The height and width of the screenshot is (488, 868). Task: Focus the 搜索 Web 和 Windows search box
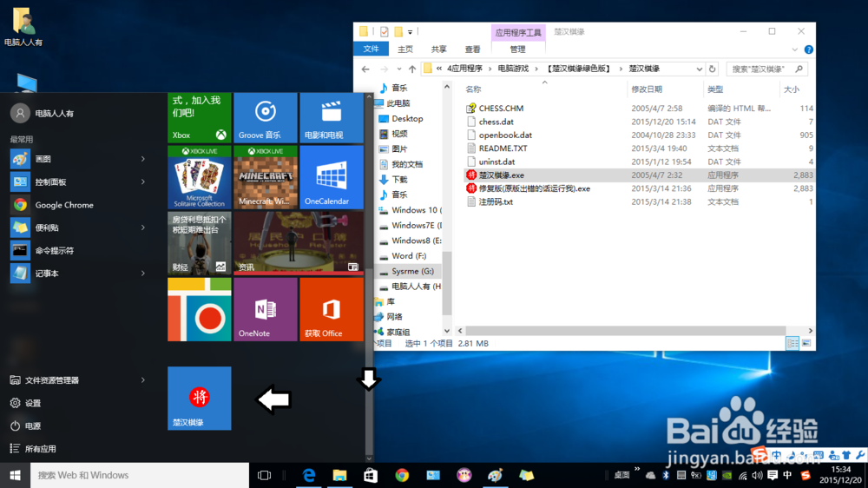140,475
